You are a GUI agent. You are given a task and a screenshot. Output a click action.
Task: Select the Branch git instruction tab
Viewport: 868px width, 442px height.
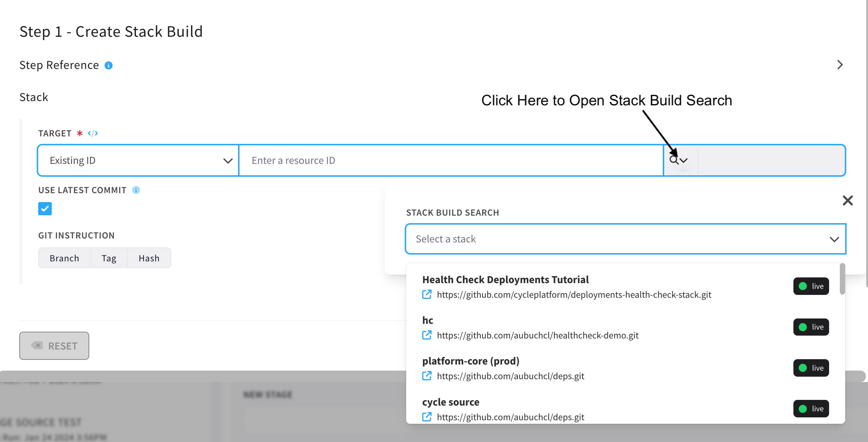64,258
